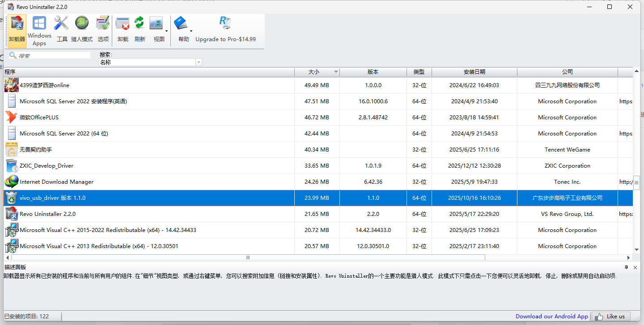Activate 猎人模式 (Hunter Mode) target icon

pos(82,23)
